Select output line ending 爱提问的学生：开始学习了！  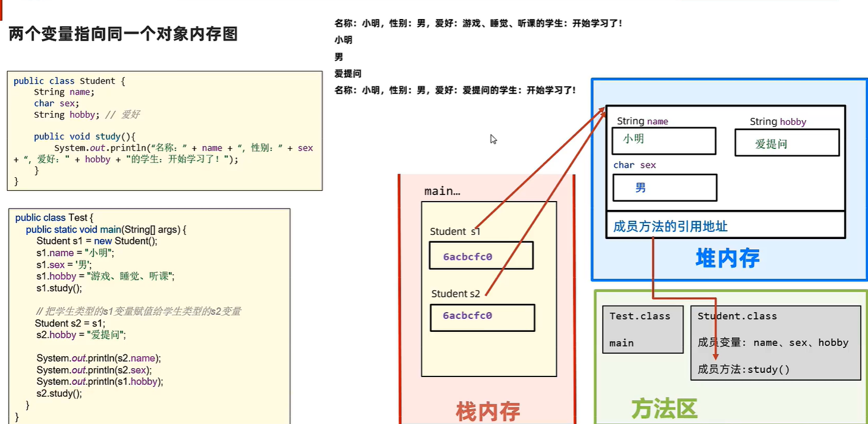coord(455,90)
